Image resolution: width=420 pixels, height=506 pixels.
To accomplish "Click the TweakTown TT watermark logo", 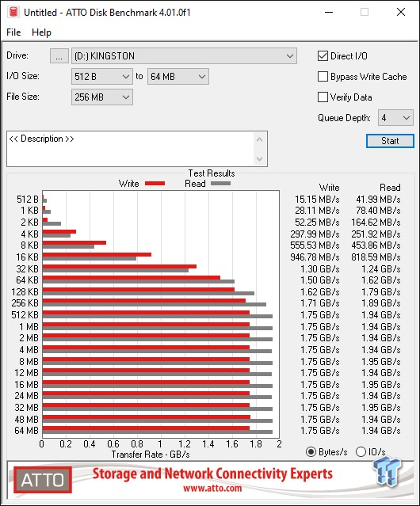I will point(387,472).
